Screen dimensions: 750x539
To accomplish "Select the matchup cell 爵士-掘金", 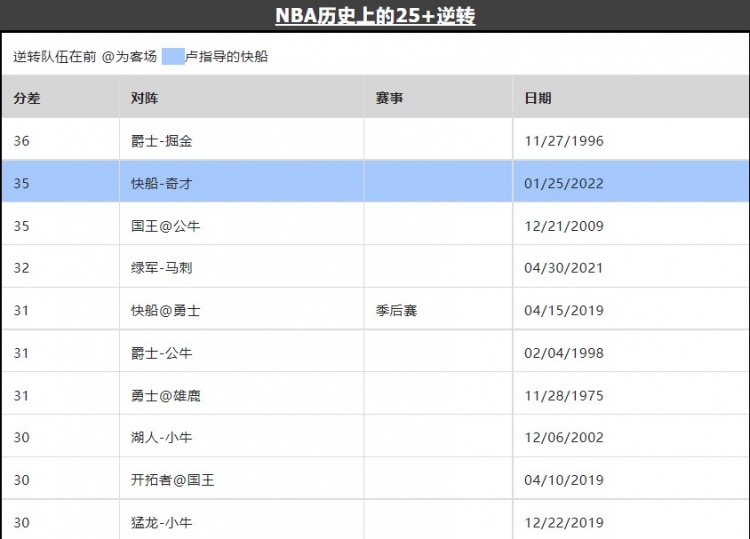I will [x=162, y=141].
